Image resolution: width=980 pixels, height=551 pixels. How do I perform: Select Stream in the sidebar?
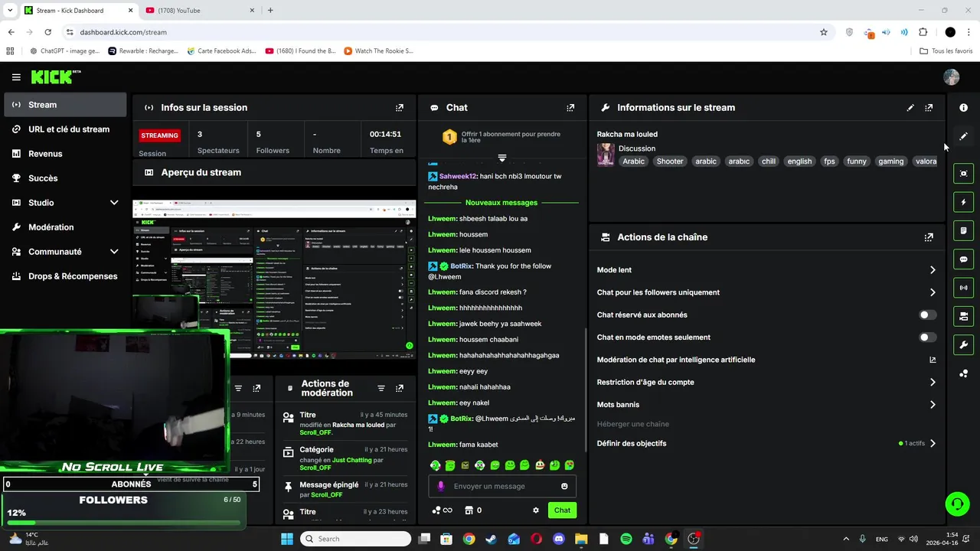pyautogui.click(x=65, y=105)
